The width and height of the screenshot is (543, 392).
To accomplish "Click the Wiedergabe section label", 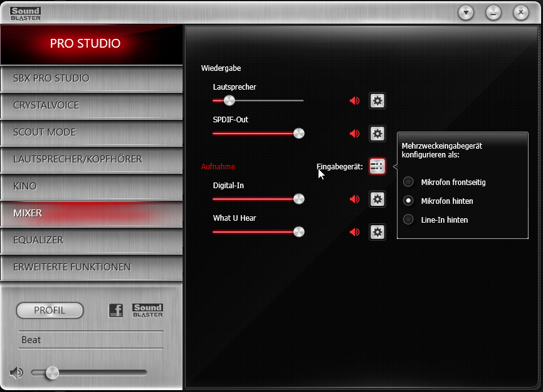I will (221, 68).
